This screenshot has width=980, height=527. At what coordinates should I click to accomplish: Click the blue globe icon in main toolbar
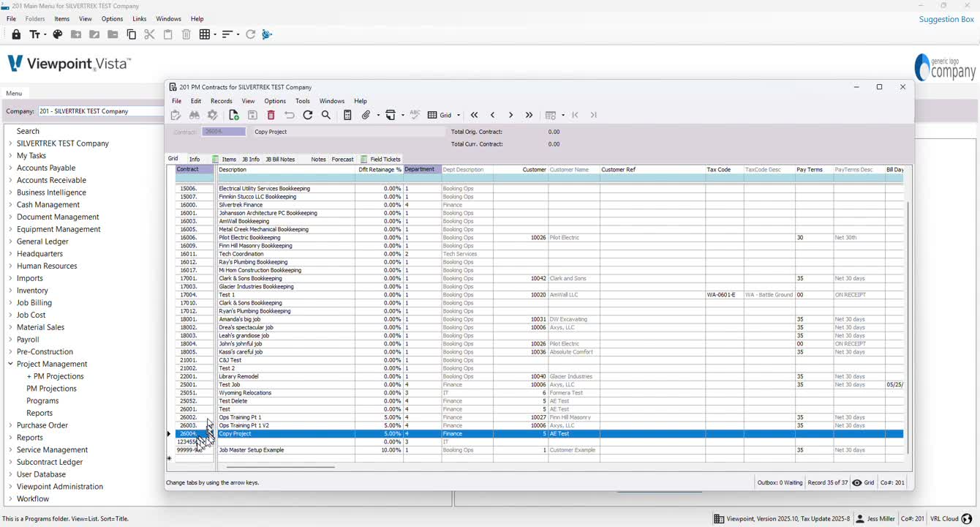267,34
